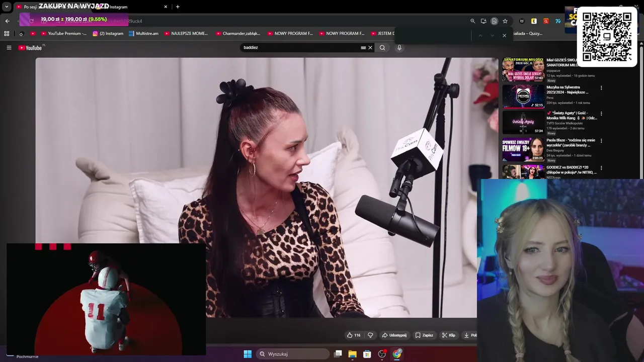Start voice search with the microphone icon
The height and width of the screenshot is (362, 644).
(x=399, y=48)
